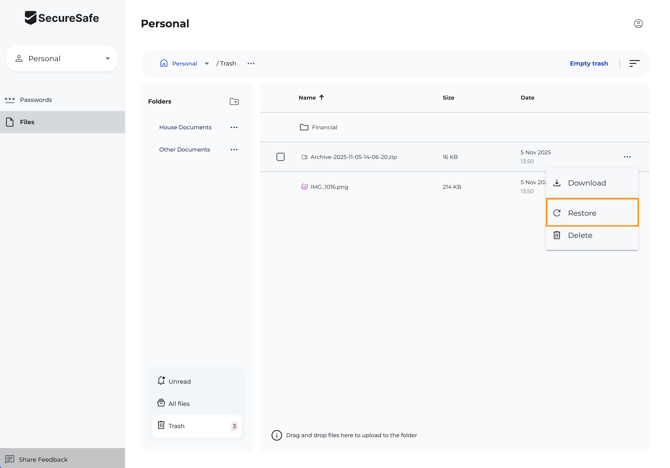
Task: Select the Archive zip file checkbox
Action: tap(280, 157)
